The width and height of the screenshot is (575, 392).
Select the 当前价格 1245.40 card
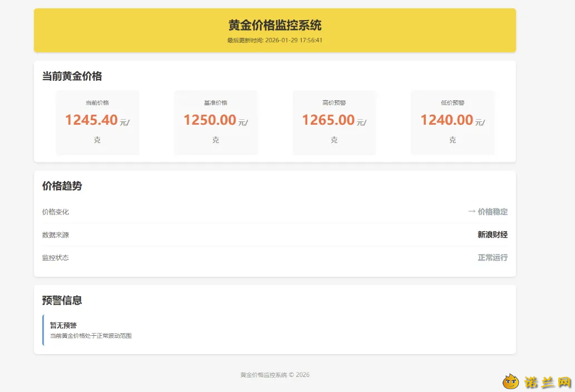click(x=97, y=122)
